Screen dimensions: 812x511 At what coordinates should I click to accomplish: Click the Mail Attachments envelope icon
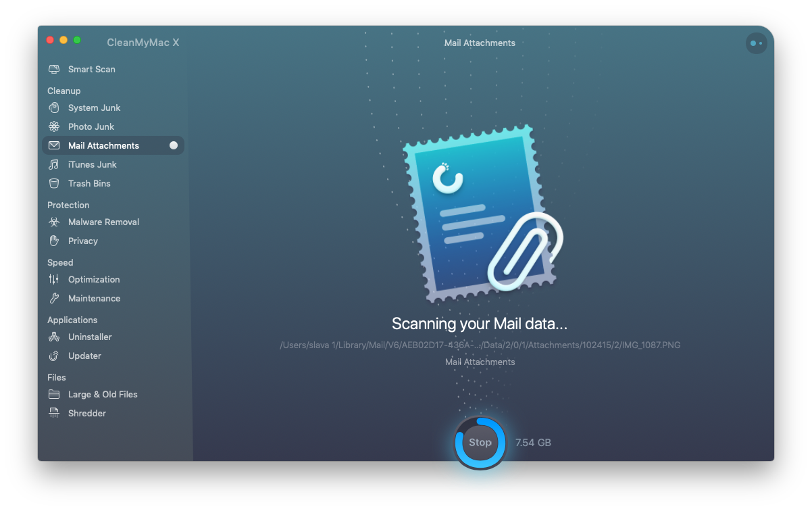[x=54, y=145]
